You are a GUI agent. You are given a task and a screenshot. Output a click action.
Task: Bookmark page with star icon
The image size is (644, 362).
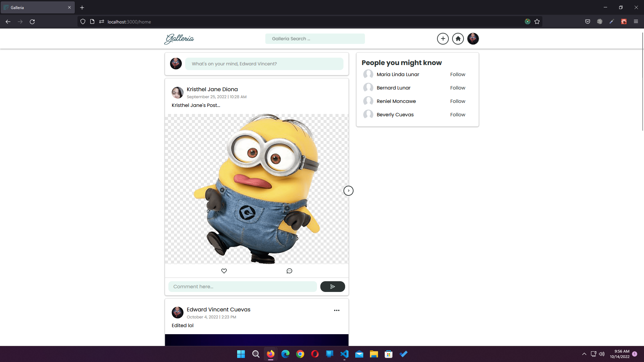point(537,21)
